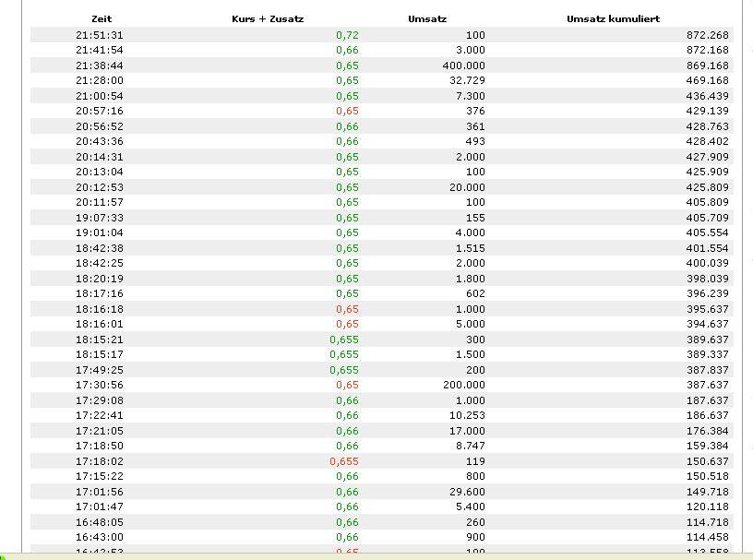753x560 pixels.
Task: Select the time 18:16:18
Action: point(100,309)
